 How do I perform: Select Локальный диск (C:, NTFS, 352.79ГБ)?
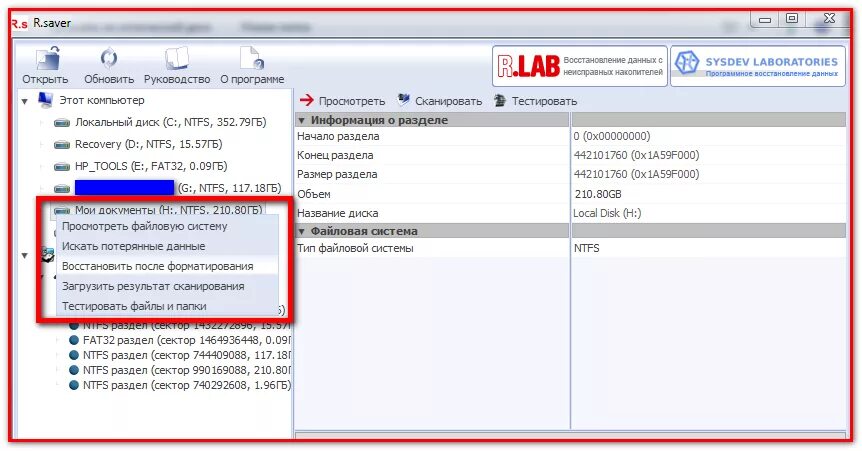click(x=170, y=122)
